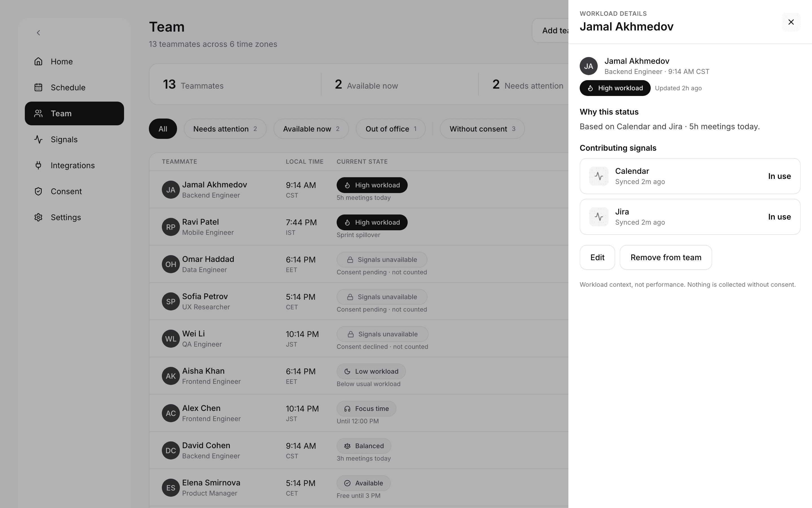The image size is (812, 508).
Task: Click the Settings gear icon
Action: 38,217
